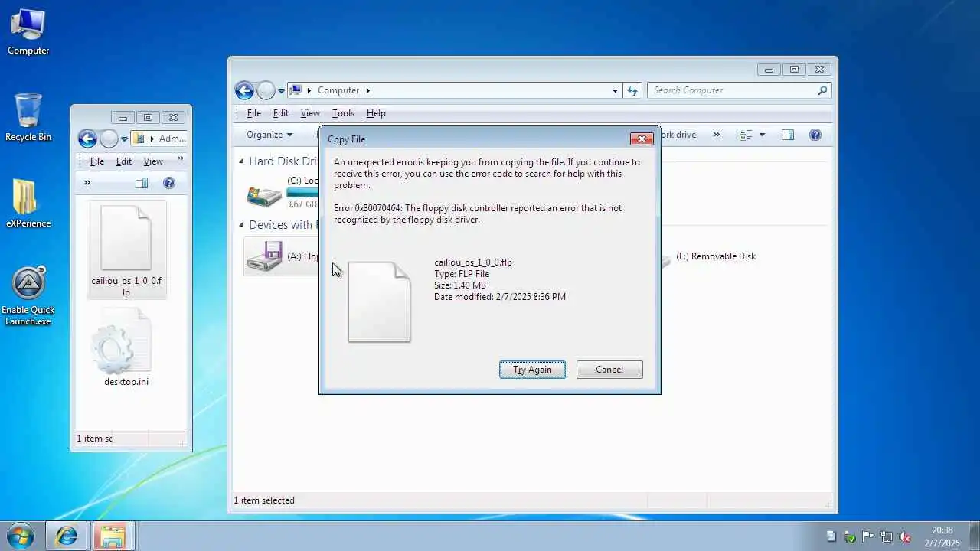The height and width of the screenshot is (551, 980).
Task: Collapse the Devices with Removable Storage group
Action: click(x=242, y=224)
